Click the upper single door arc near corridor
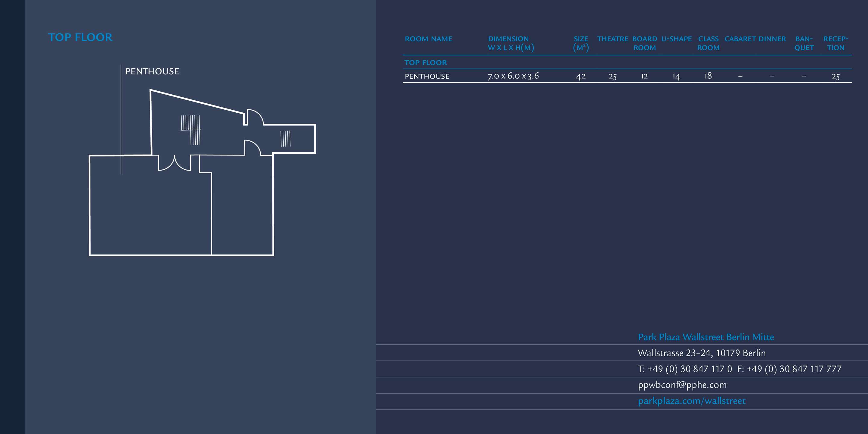The height and width of the screenshot is (434, 868). pos(255,117)
